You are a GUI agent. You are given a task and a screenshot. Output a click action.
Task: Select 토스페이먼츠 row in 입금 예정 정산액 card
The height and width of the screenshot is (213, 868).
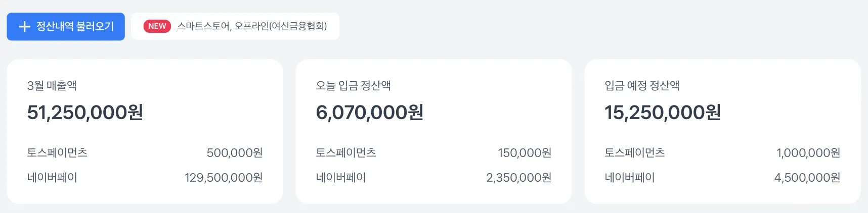click(x=635, y=153)
